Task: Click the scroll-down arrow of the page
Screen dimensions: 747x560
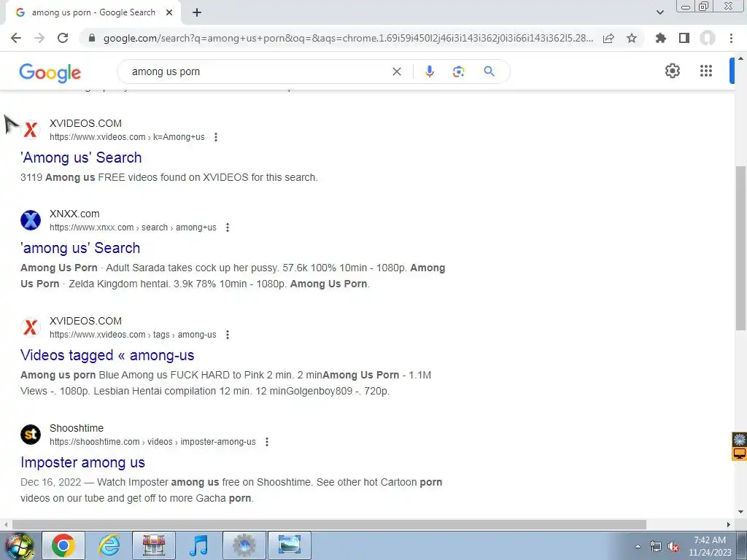Action: [x=740, y=512]
